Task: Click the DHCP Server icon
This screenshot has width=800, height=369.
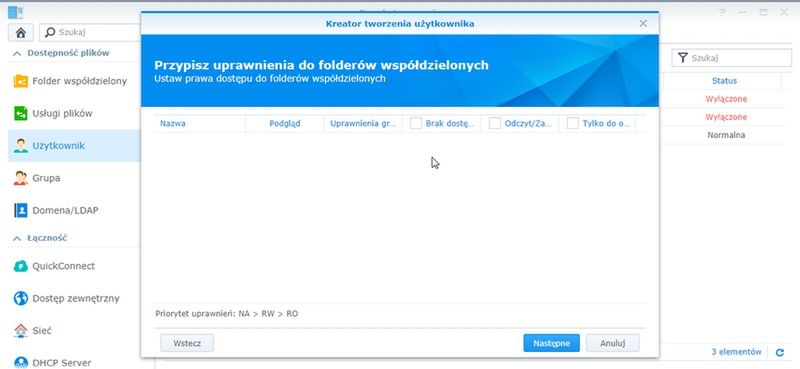Action: (x=21, y=362)
